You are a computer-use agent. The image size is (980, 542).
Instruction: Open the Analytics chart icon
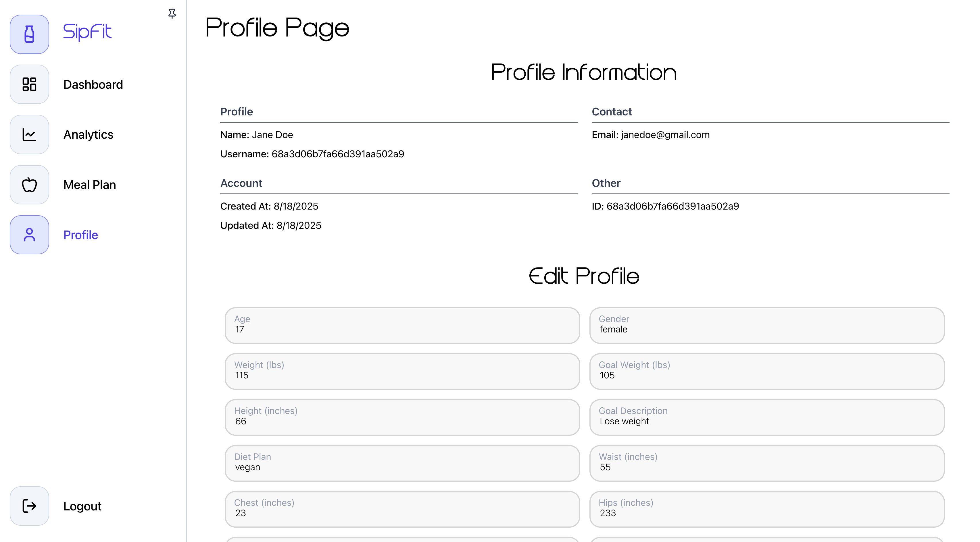(29, 135)
